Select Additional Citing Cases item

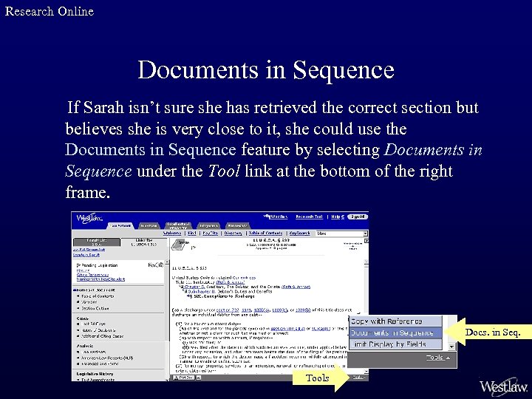click(102, 336)
